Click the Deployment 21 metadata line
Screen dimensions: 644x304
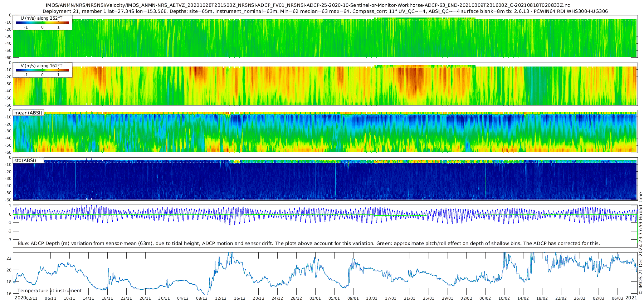pos(325,11)
